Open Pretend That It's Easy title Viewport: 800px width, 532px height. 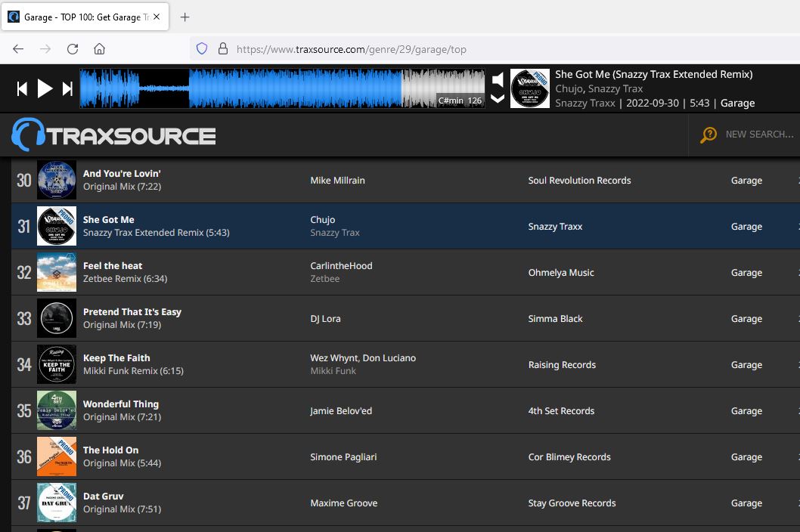tap(132, 312)
